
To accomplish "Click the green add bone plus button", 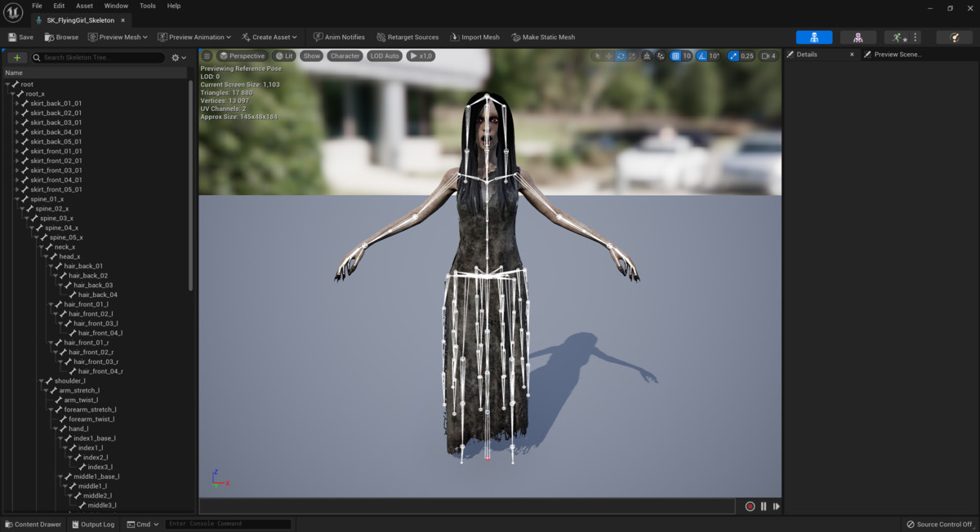I will coord(16,58).
